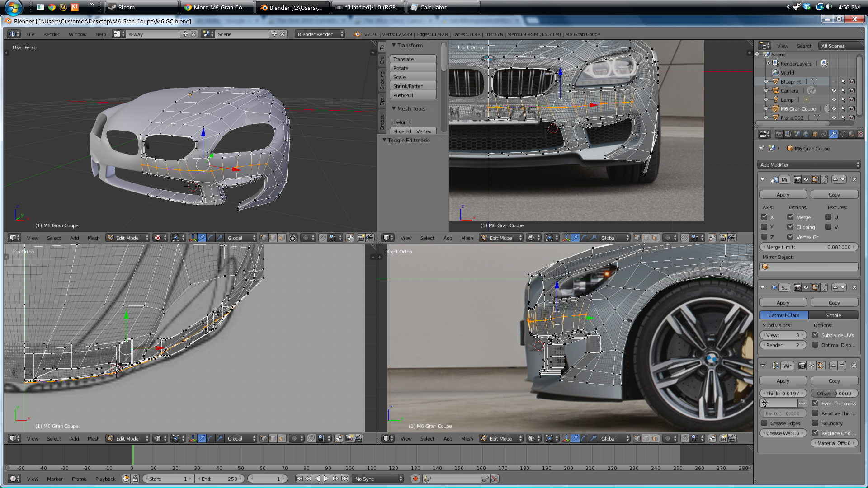
Task: Open the World properties globe tab
Action: pos(806,134)
